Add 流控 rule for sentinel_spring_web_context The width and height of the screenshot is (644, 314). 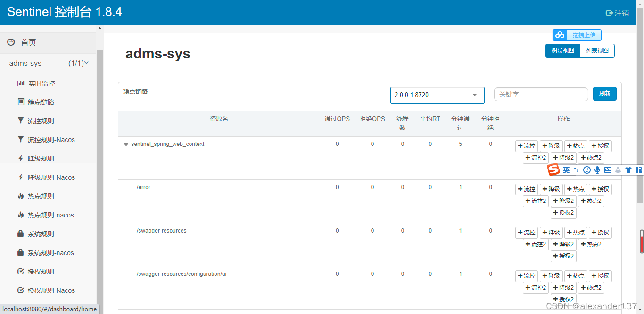(x=527, y=146)
